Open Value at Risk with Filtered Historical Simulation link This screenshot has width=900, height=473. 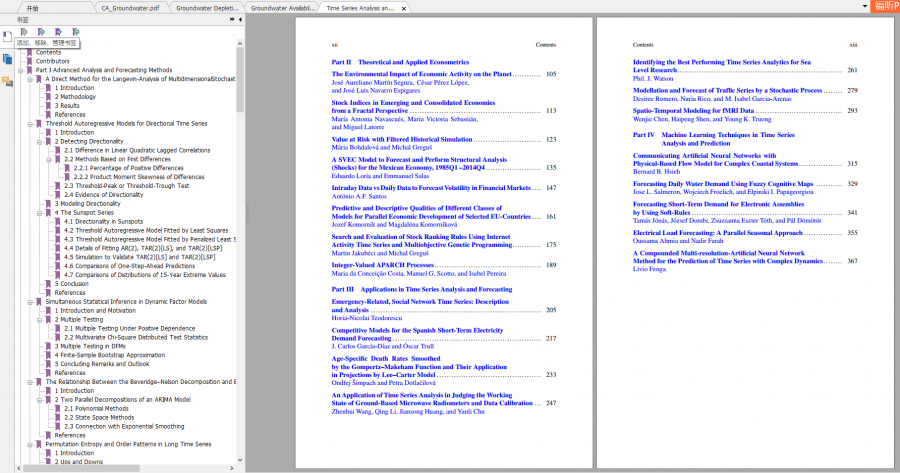coord(402,139)
